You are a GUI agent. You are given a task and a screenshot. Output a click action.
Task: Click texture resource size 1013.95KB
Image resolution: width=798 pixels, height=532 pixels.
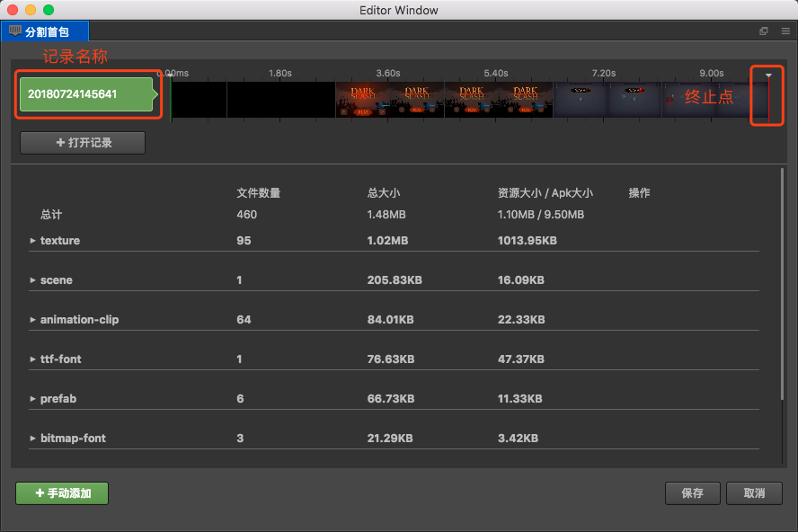click(528, 240)
